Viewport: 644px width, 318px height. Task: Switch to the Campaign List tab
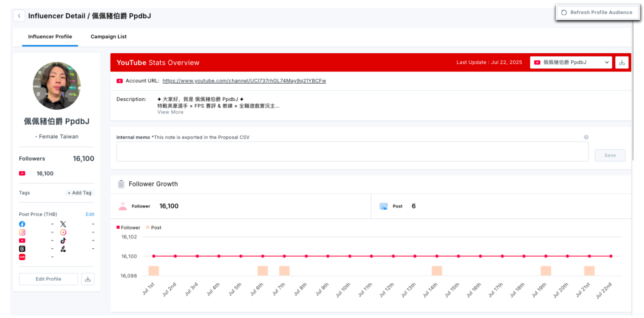click(x=108, y=37)
